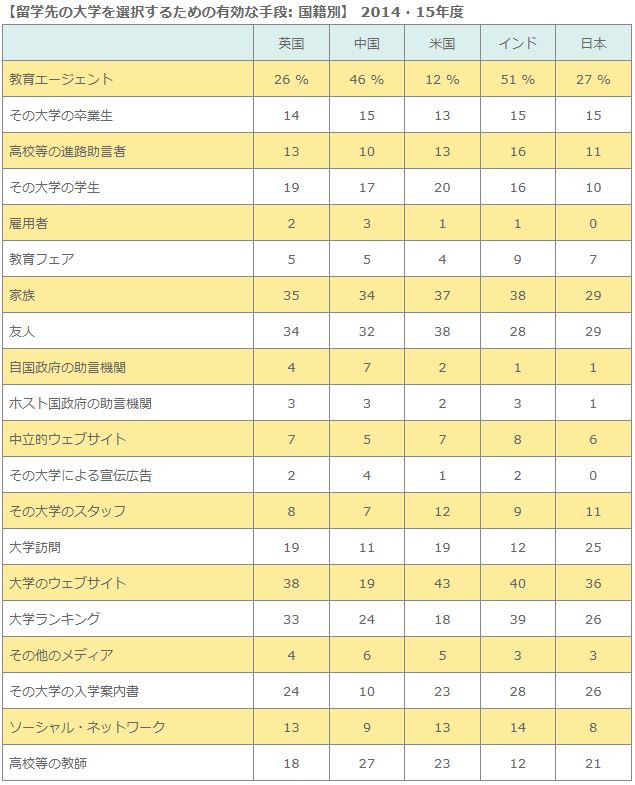Image resolution: width=635 pixels, height=785 pixels.
Task: Click the 教育フェア row label
Action: pyautogui.click(x=42, y=259)
